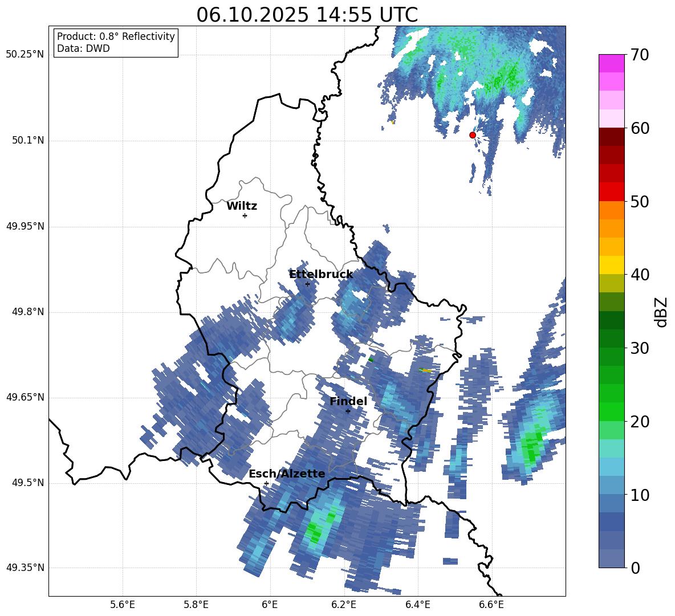
Task: Click the 0 tick label on colorbar
Action: tap(635, 568)
